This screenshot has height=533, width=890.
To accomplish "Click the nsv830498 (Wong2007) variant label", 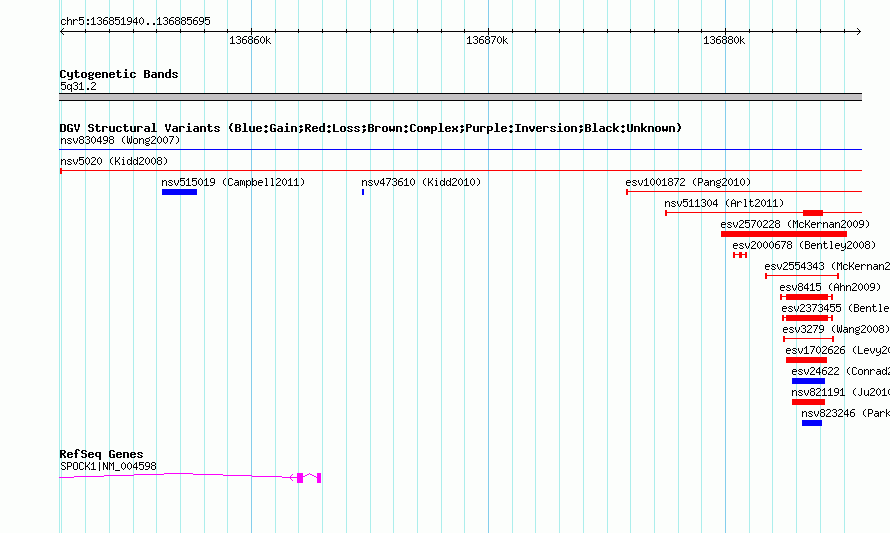I will (x=120, y=140).
